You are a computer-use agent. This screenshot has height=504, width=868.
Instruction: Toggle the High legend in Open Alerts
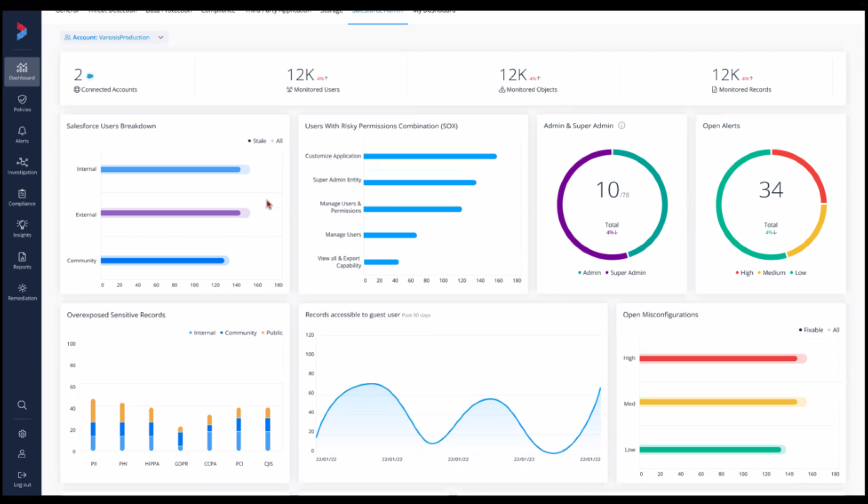pos(744,273)
